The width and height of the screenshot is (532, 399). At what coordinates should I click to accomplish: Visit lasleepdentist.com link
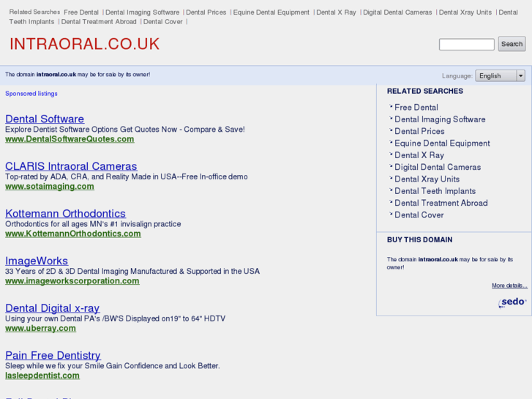(42, 376)
